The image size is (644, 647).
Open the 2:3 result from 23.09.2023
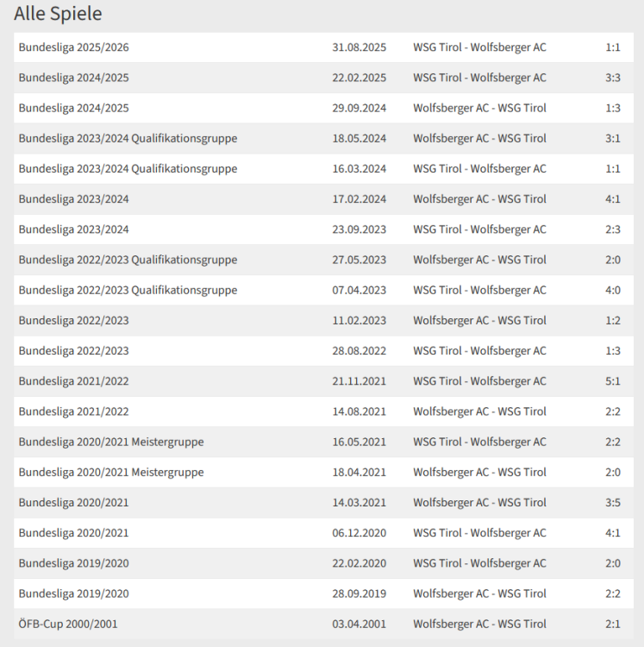click(x=612, y=229)
